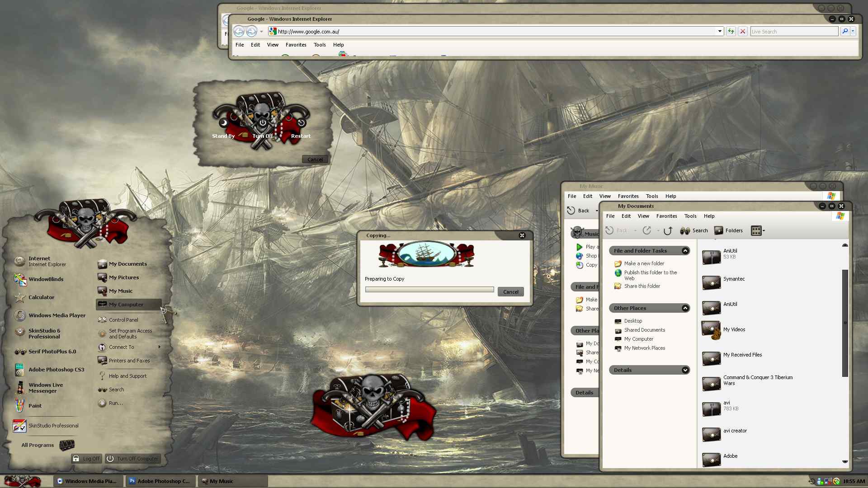Screen dimensions: 868x488
Task: Select My Computer in Start menu
Action: tap(128, 305)
